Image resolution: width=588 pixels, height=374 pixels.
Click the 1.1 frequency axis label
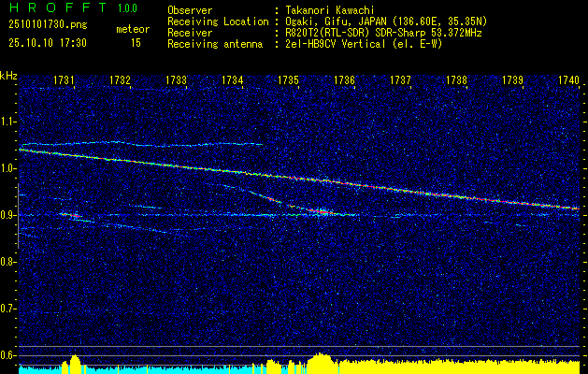(8, 122)
